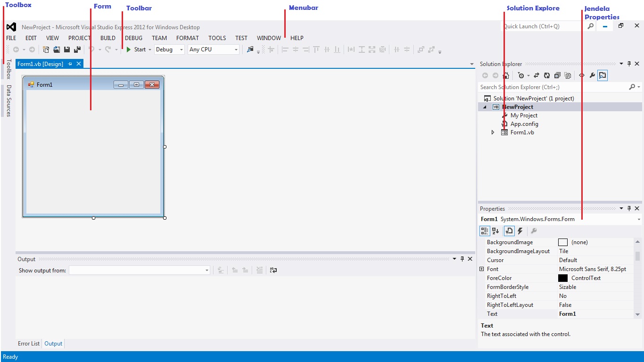Click the Events lightning bolt icon
The width and height of the screenshot is (644, 362).
pos(520,231)
